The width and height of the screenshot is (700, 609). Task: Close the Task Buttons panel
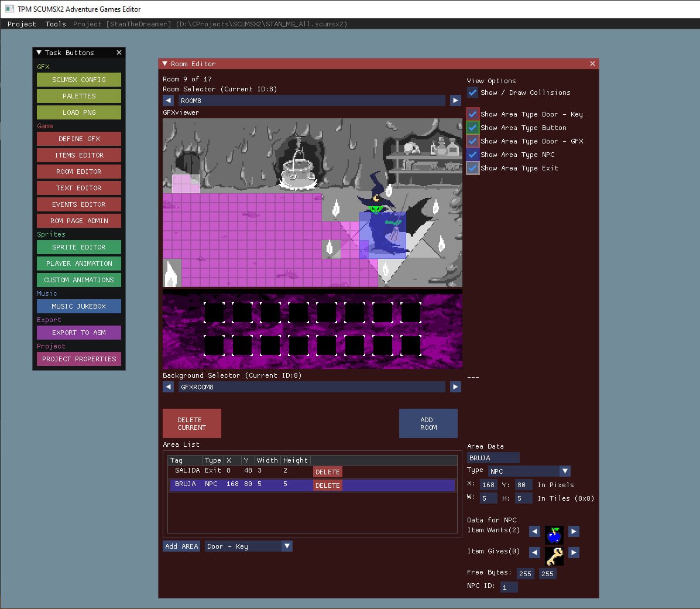(119, 53)
